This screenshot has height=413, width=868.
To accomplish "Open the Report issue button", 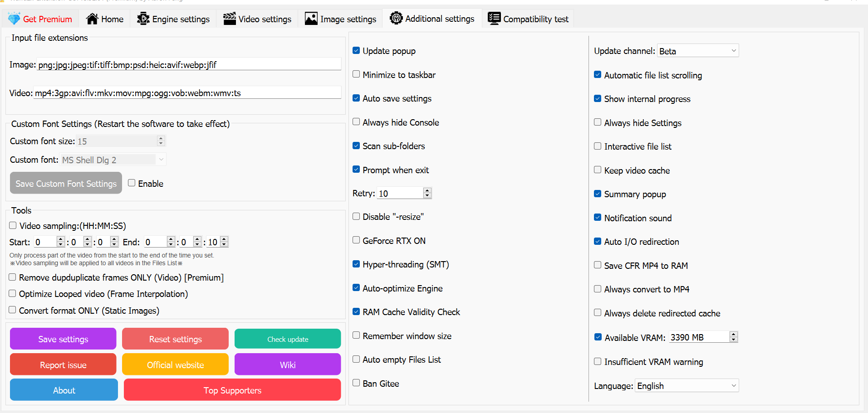I will tap(63, 364).
